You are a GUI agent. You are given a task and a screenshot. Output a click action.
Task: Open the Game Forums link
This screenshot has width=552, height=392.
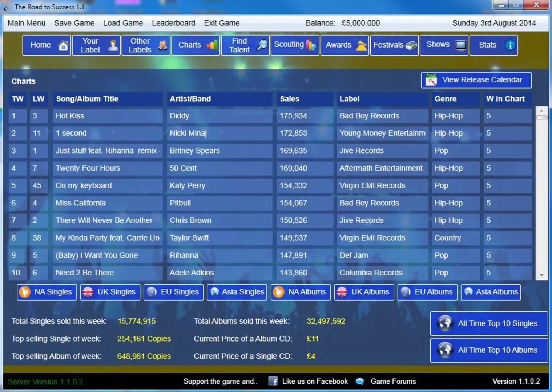[393, 381]
